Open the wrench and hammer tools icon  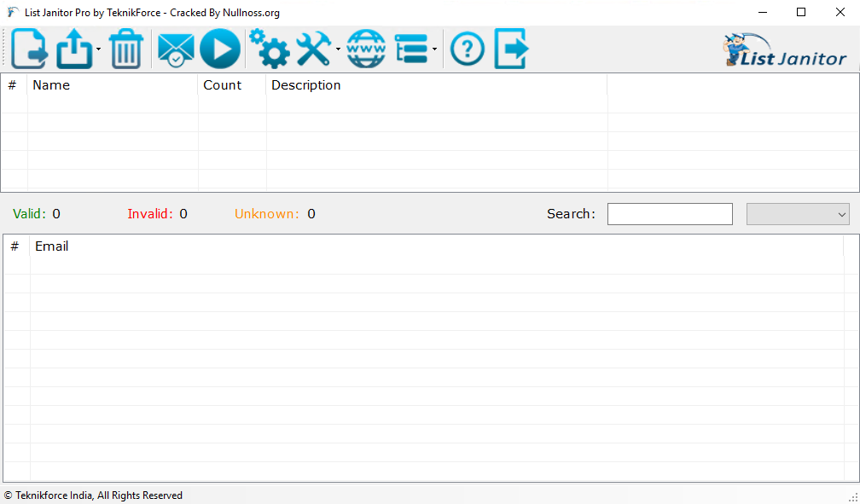pyautogui.click(x=314, y=49)
